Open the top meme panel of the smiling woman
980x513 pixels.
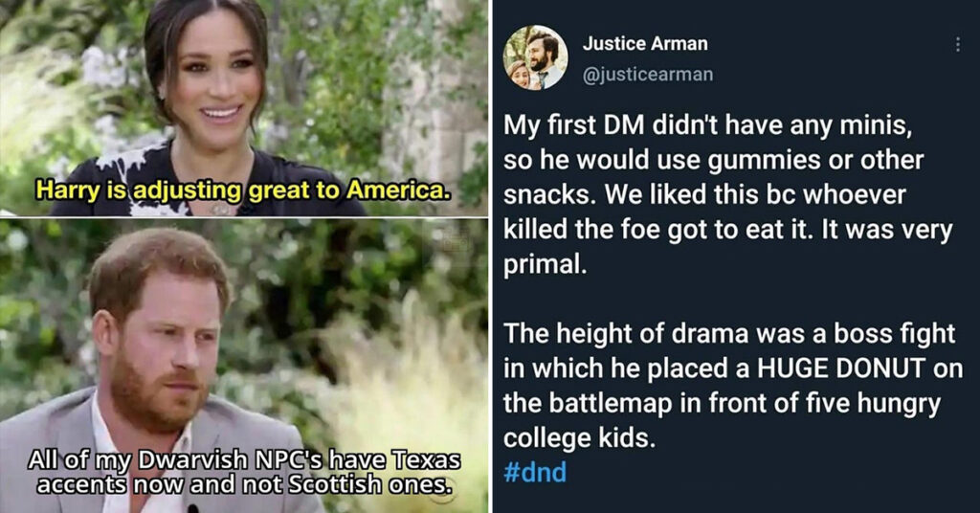(244, 107)
